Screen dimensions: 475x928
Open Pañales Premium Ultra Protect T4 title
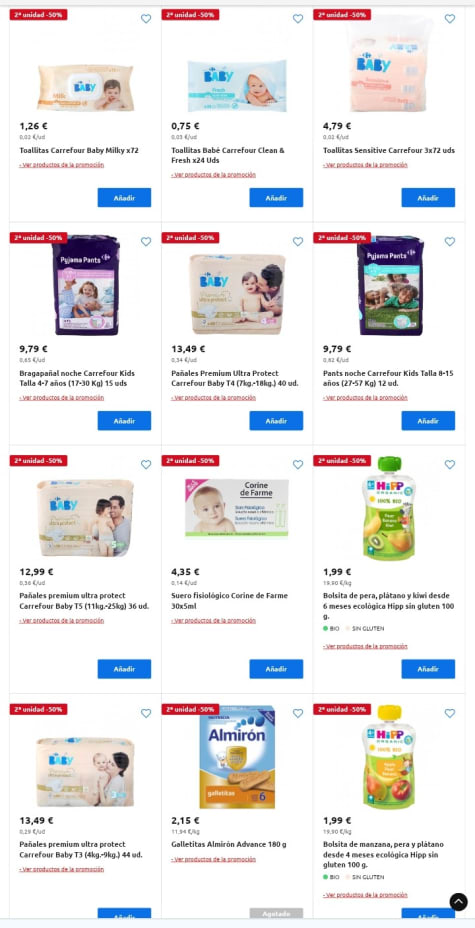235,378
